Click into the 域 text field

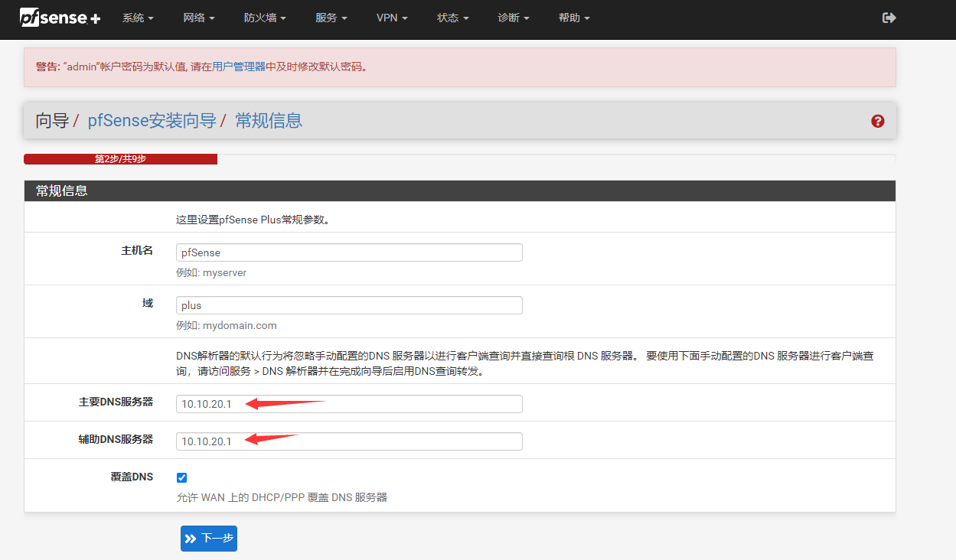[x=349, y=305]
